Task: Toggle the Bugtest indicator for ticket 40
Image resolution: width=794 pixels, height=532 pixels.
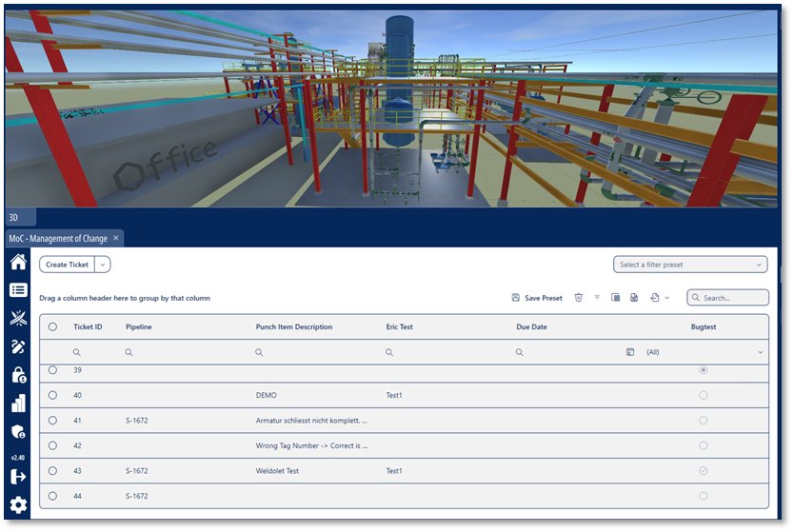Action: [x=703, y=395]
